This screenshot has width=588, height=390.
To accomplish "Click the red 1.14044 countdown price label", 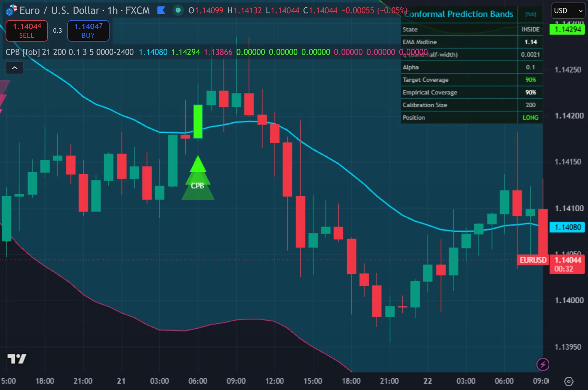I will [567, 264].
